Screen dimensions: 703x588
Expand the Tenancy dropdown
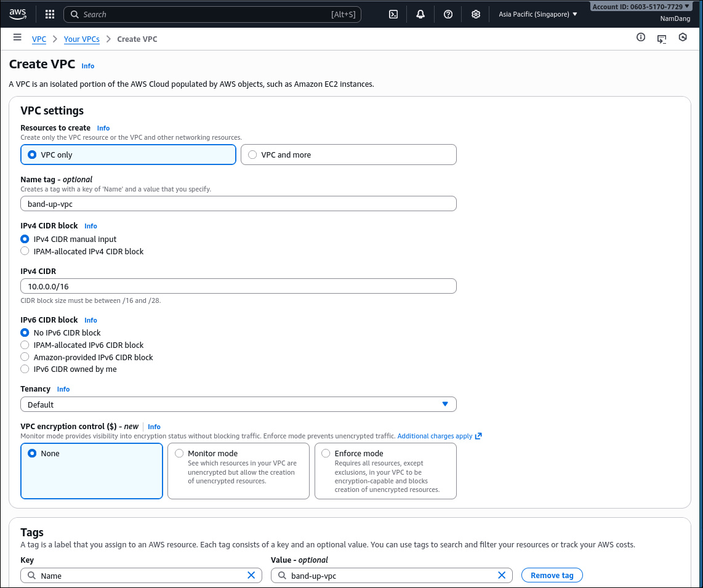(x=238, y=405)
